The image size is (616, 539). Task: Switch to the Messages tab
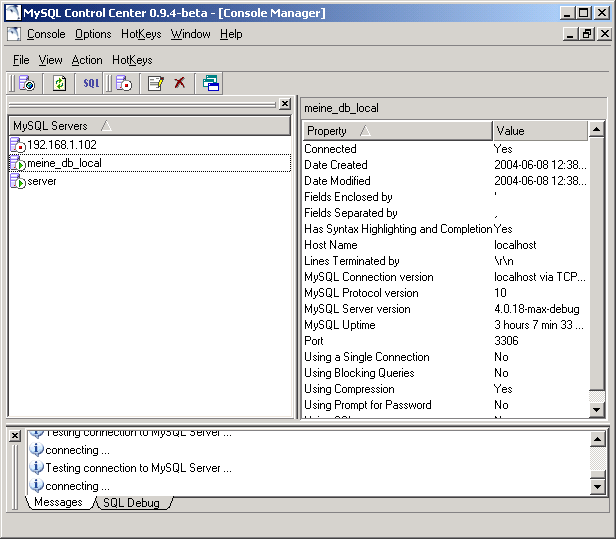click(x=59, y=502)
